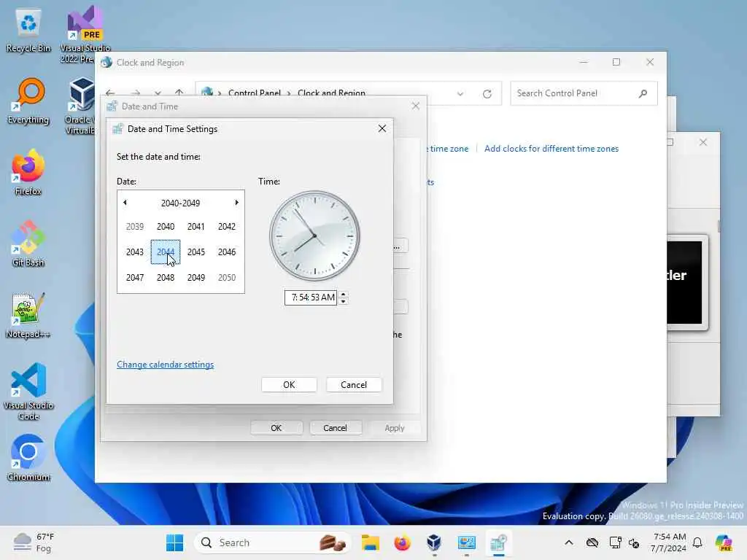The width and height of the screenshot is (747, 560).
Task: Open File Explorer from taskbar
Action: [x=370, y=542]
